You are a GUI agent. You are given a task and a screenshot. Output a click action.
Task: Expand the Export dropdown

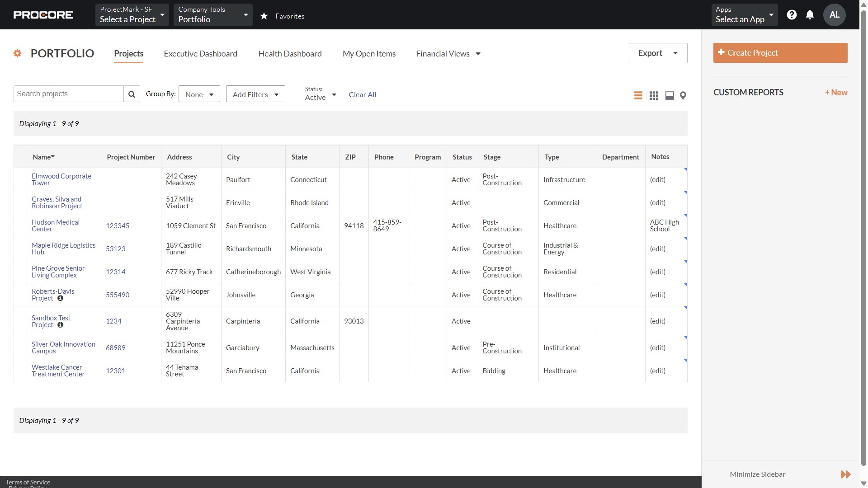click(x=658, y=53)
